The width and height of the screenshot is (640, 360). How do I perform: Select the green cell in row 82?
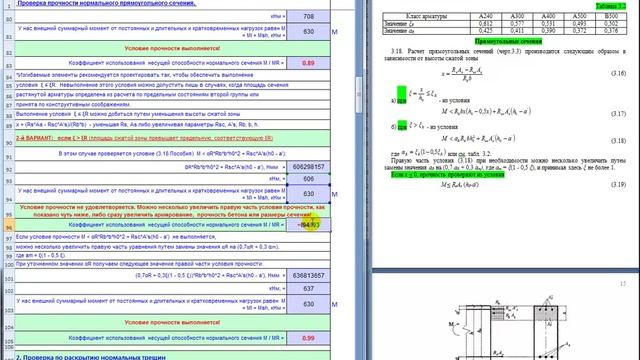point(172,48)
